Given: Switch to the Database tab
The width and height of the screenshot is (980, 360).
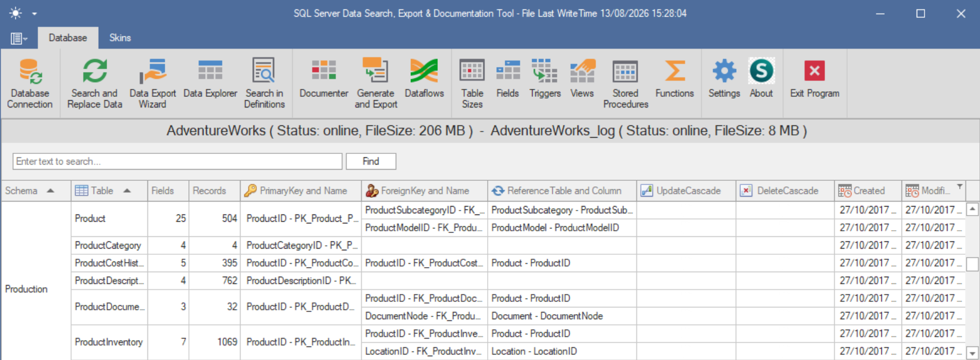Looking at the screenshot, I should (68, 38).
